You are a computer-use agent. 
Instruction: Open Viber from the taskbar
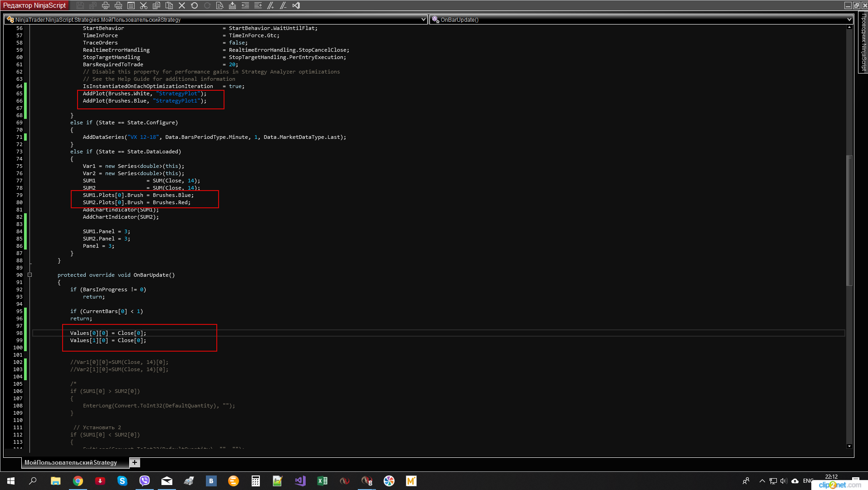click(145, 481)
